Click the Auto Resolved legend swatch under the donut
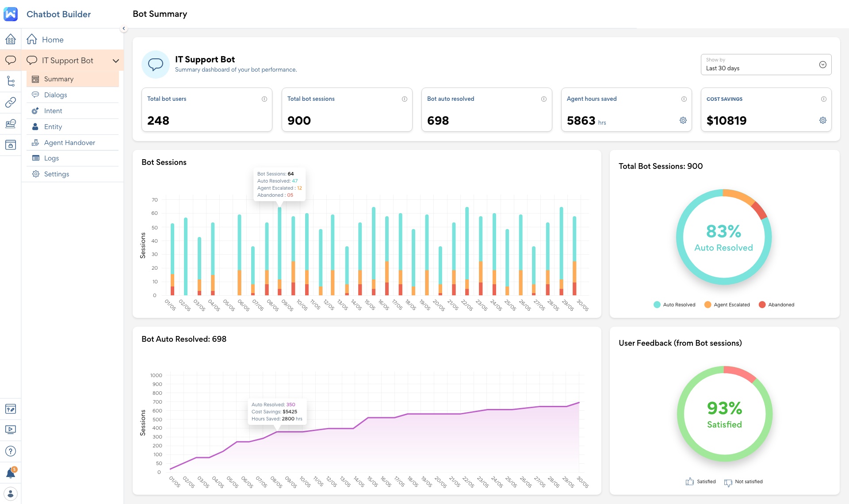The height and width of the screenshot is (504, 849). click(x=656, y=305)
